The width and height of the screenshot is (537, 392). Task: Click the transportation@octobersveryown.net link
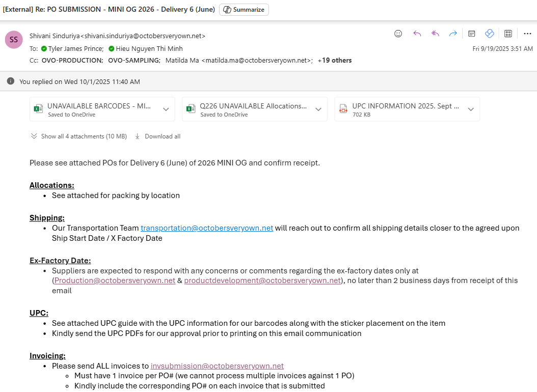207,228
